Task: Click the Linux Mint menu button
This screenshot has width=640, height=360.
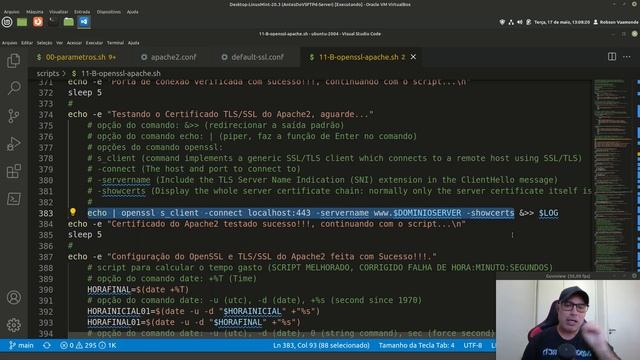Action: 7,22
